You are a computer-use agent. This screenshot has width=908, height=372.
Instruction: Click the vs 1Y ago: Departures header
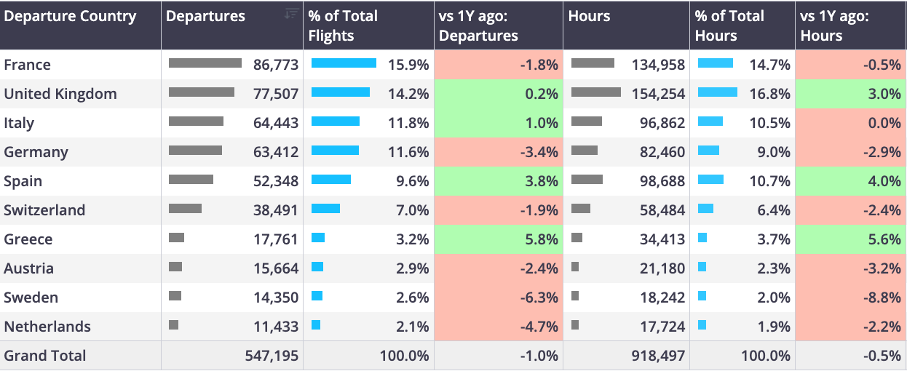499,25
